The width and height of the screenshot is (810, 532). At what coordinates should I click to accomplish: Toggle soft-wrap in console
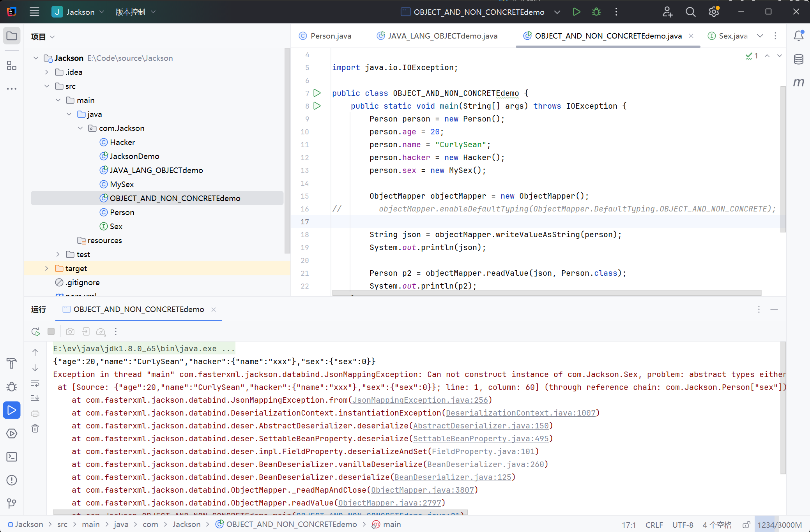35,383
